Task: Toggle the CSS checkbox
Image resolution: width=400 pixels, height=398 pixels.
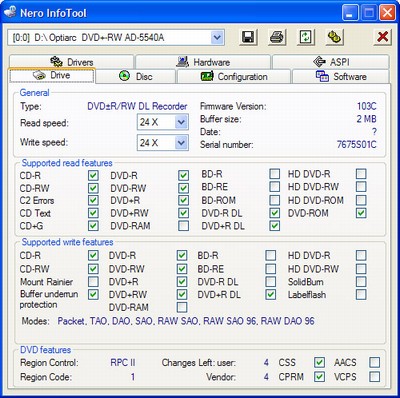Action: tap(319, 362)
